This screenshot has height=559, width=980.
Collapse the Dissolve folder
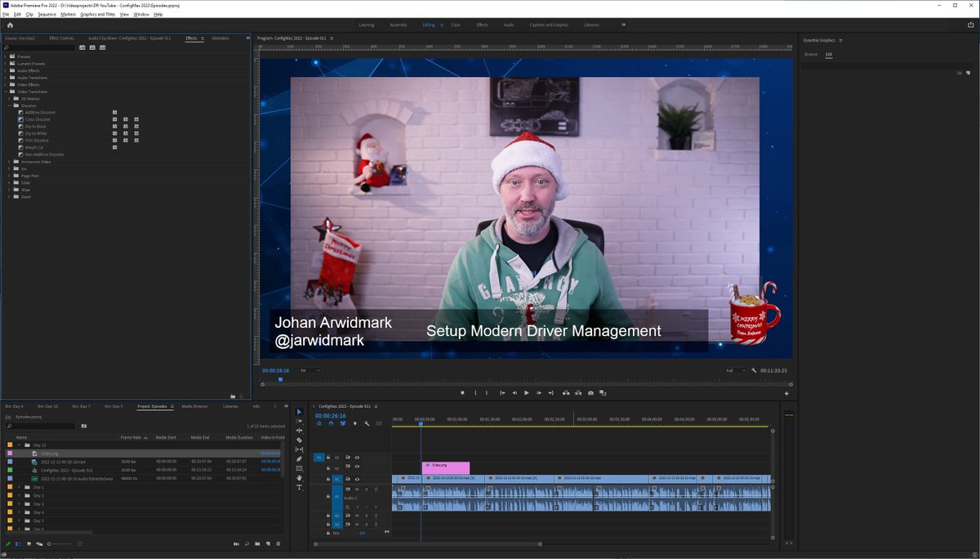point(10,105)
